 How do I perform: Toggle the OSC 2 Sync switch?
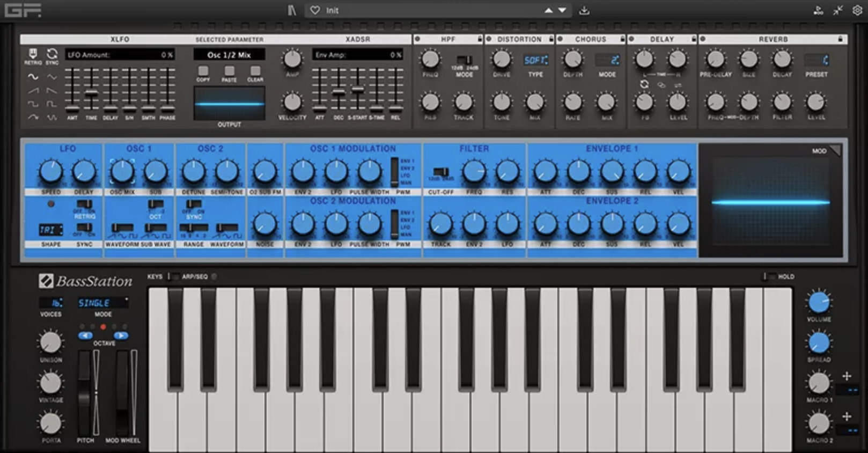tap(194, 204)
